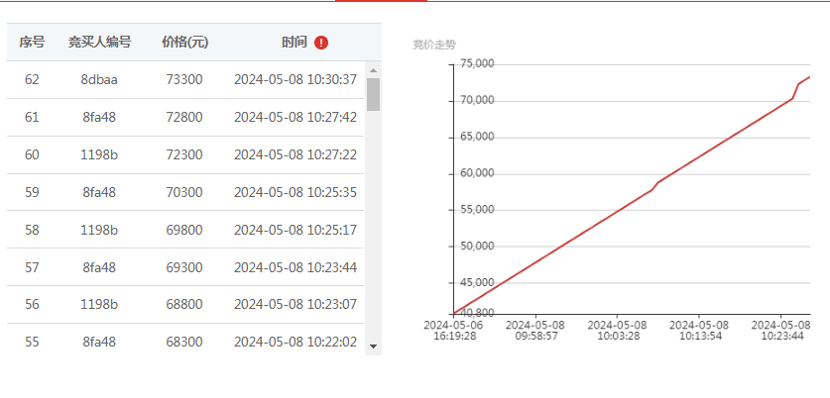This screenshot has height=398, width=830.
Task: Click price 69800 in row 58
Action: point(184,230)
